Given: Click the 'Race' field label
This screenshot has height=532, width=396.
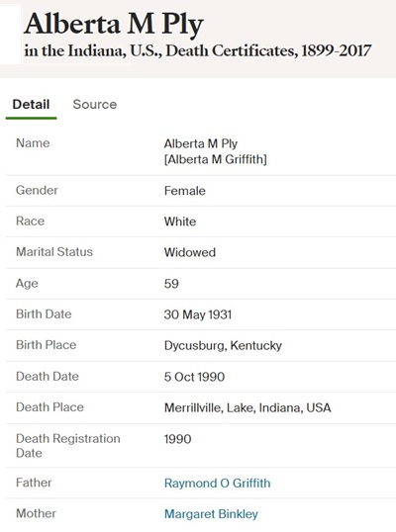Looking at the screenshot, I should click(30, 221).
